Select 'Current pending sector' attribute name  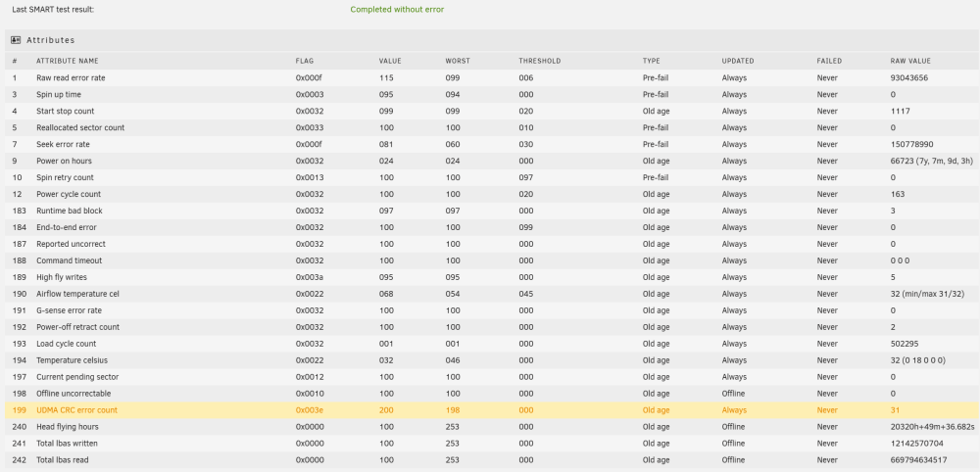[x=77, y=376]
